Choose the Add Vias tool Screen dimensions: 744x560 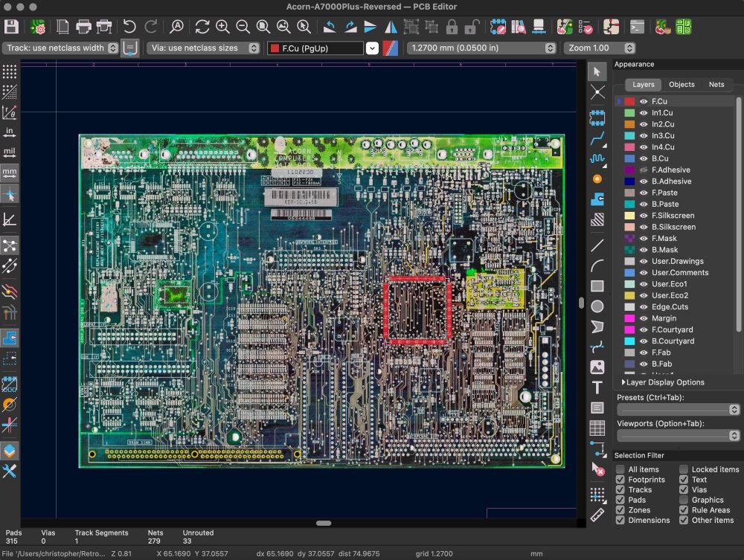point(597,178)
